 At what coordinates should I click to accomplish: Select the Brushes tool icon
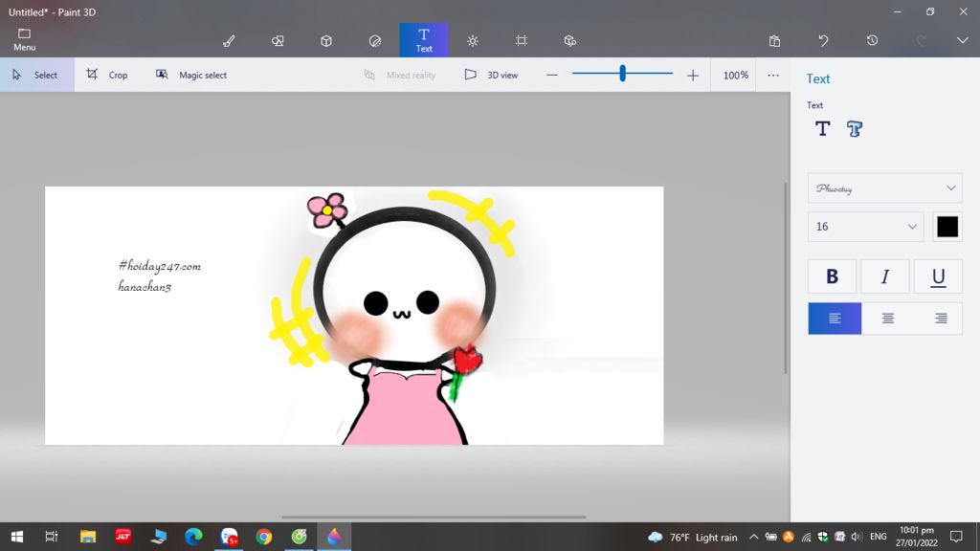coord(229,41)
